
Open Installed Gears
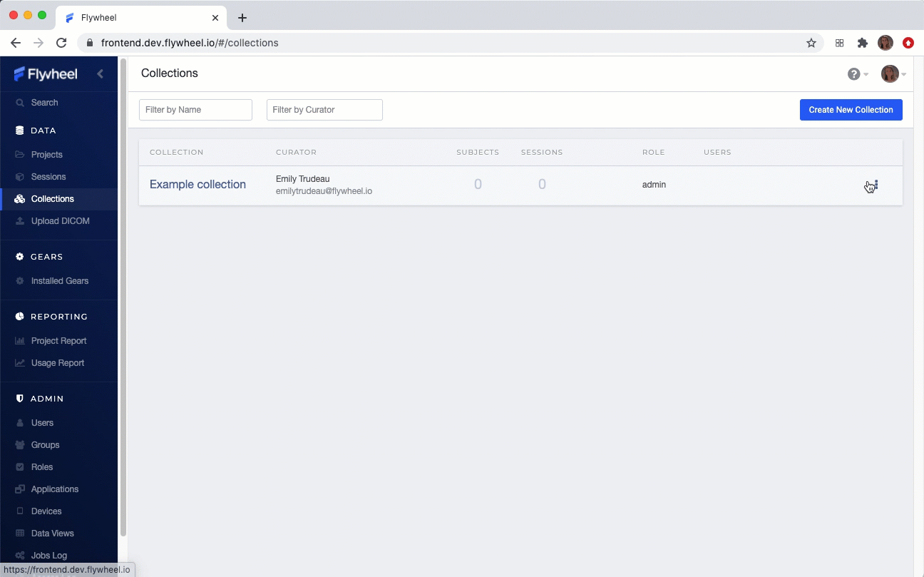pyautogui.click(x=59, y=281)
